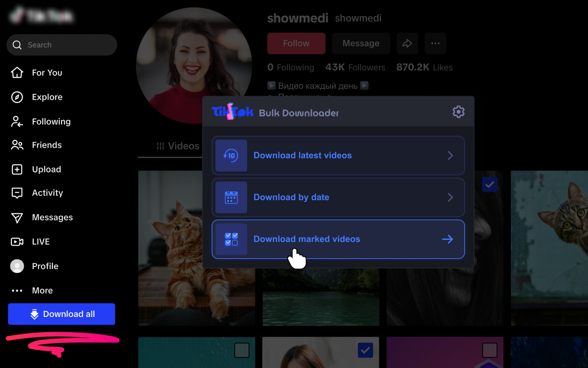588x368 pixels.
Task: Click the home icon beside For You
Action: (17, 73)
